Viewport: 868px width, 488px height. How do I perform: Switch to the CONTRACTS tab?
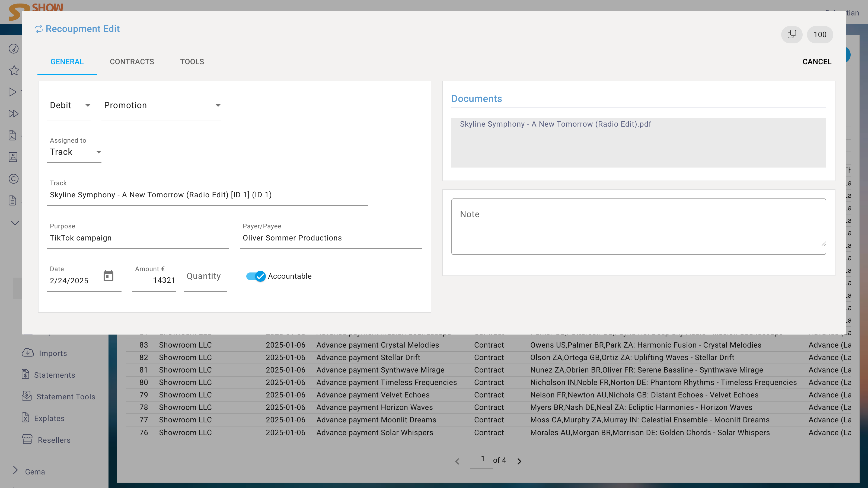point(132,62)
